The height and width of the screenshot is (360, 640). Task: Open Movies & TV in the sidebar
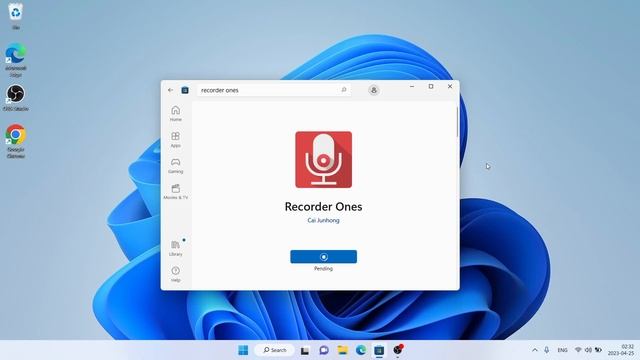[x=176, y=191]
